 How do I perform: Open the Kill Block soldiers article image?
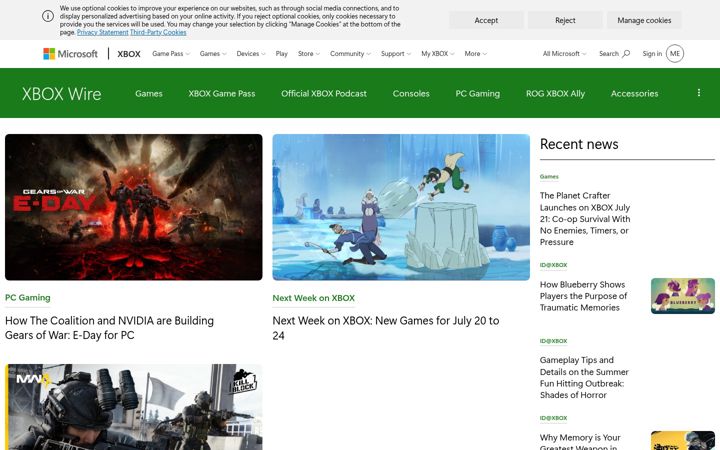(134, 407)
